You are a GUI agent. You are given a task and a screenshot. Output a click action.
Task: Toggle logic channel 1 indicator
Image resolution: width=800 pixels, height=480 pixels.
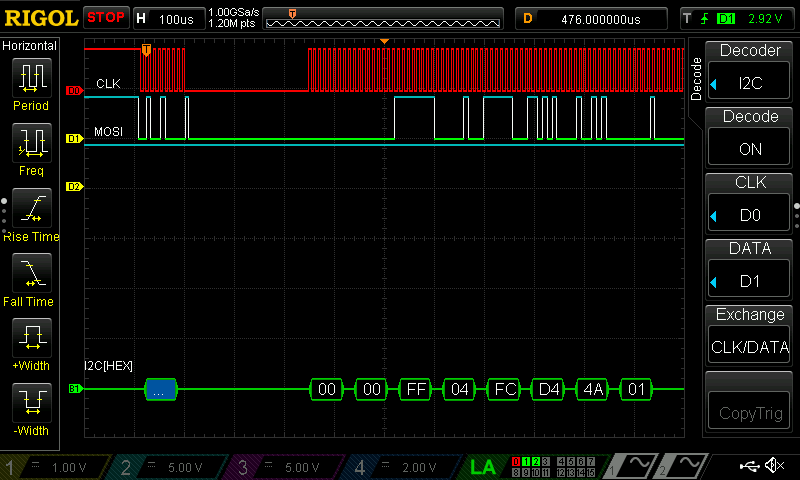(x=526, y=461)
